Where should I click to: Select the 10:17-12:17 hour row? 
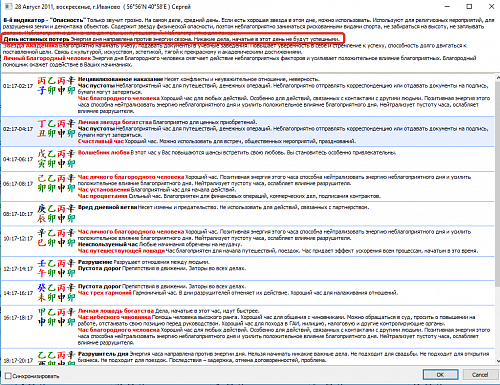pos(248,241)
